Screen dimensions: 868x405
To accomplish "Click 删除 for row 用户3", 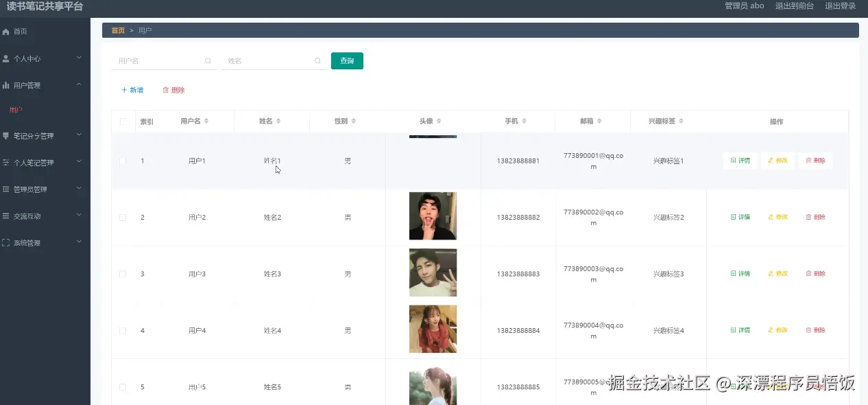I will 815,273.
